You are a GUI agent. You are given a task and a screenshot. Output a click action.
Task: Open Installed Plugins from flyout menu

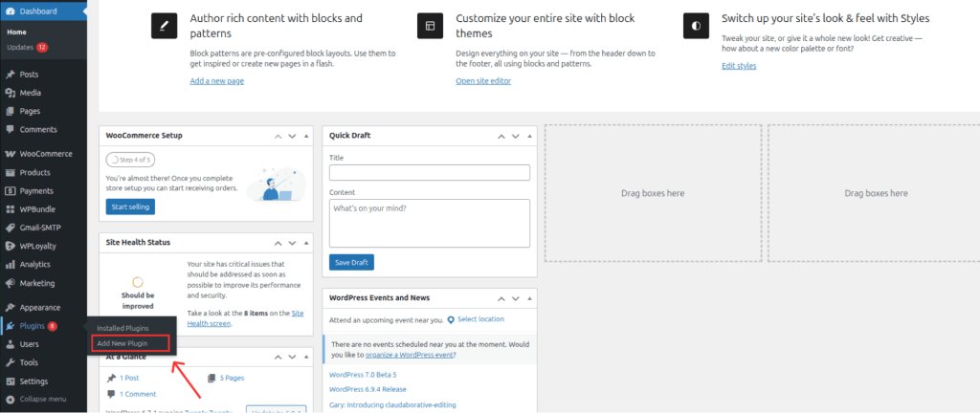point(123,328)
